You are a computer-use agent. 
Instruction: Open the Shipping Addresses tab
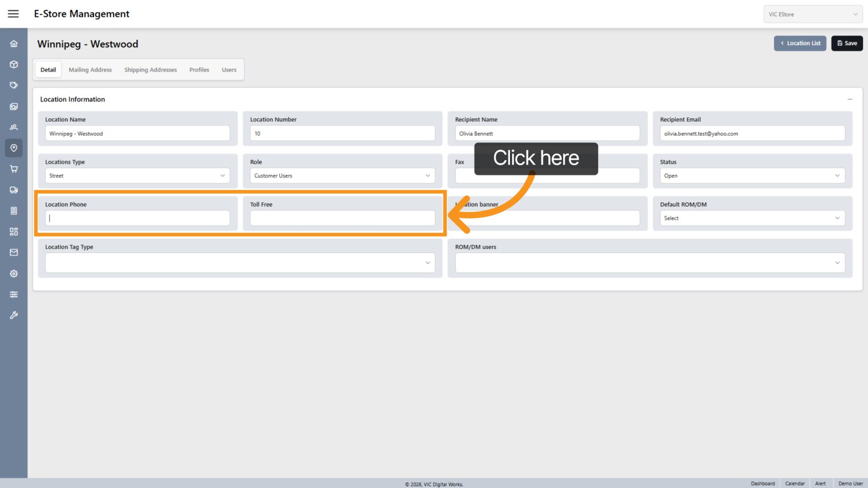point(150,70)
